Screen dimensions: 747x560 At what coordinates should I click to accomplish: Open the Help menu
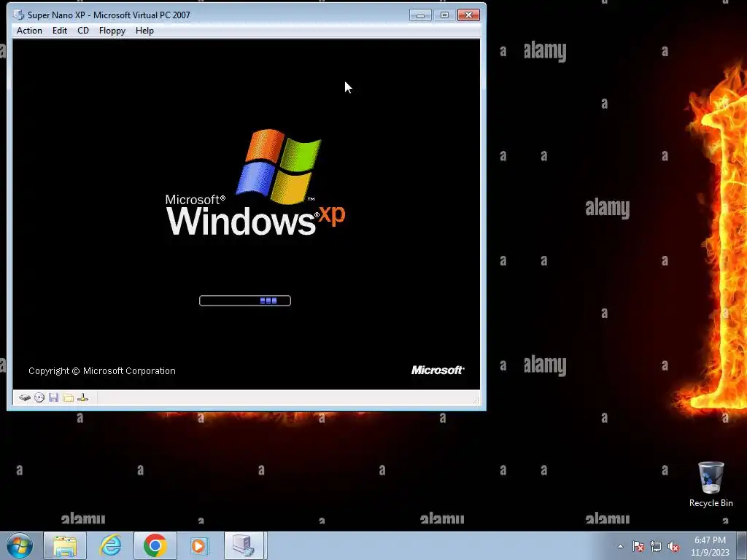(144, 31)
